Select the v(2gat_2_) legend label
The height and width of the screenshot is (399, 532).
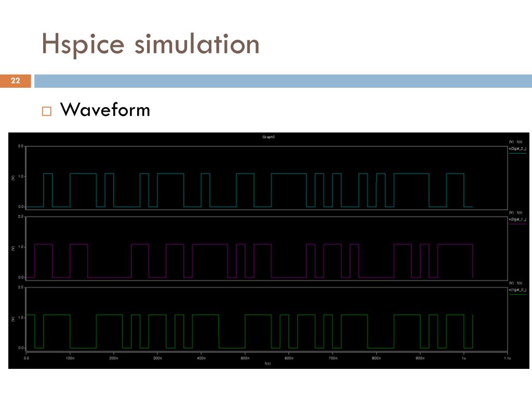[x=517, y=149]
